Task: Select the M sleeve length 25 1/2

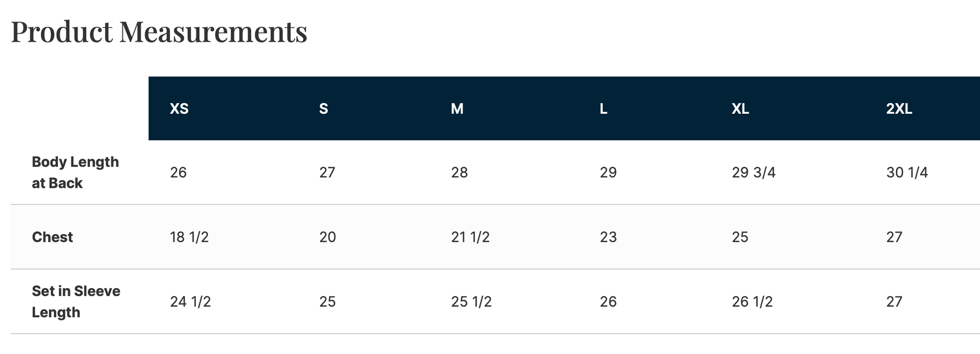Action: pyautogui.click(x=471, y=302)
